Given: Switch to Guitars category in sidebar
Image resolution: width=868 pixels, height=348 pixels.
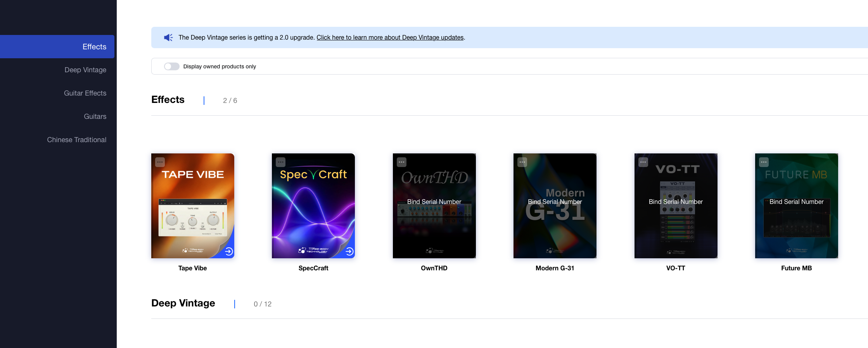Looking at the screenshot, I should (95, 117).
